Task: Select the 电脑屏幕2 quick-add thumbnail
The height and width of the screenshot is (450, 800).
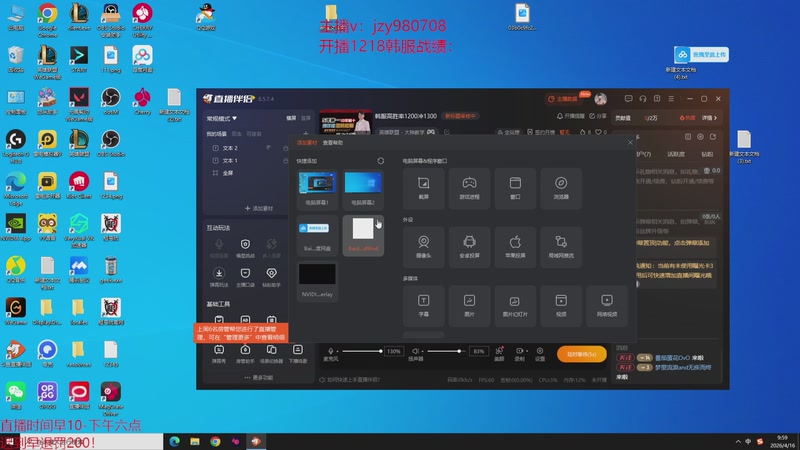Action: [363, 189]
